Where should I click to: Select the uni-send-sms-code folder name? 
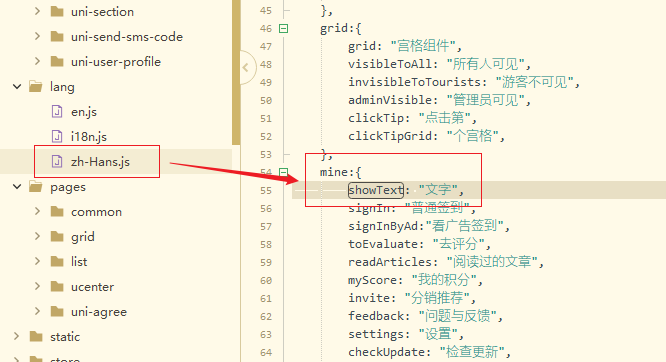coord(127,37)
